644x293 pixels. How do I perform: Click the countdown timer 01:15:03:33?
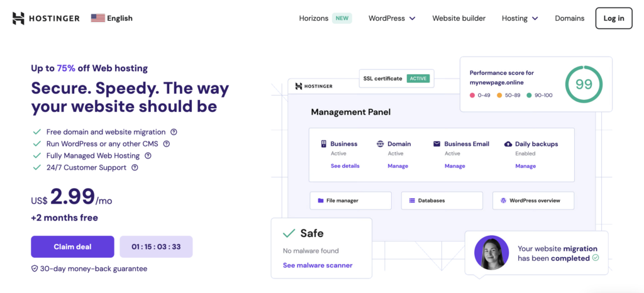coord(156,246)
